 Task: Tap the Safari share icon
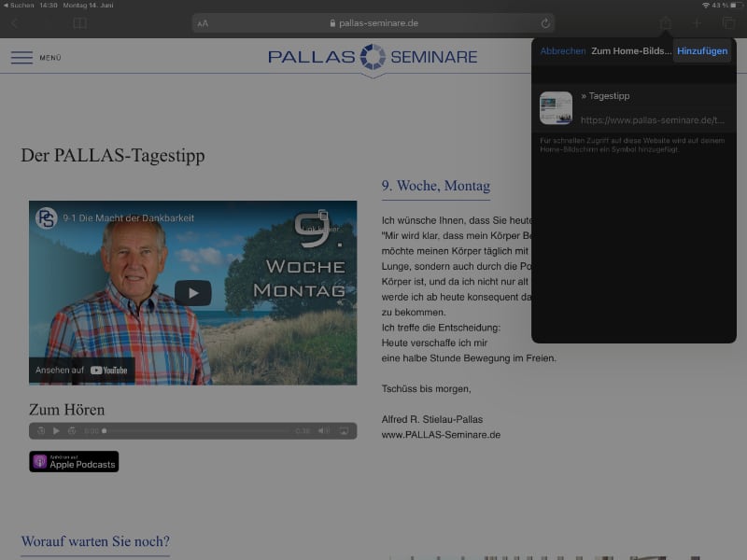pos(666,22)
